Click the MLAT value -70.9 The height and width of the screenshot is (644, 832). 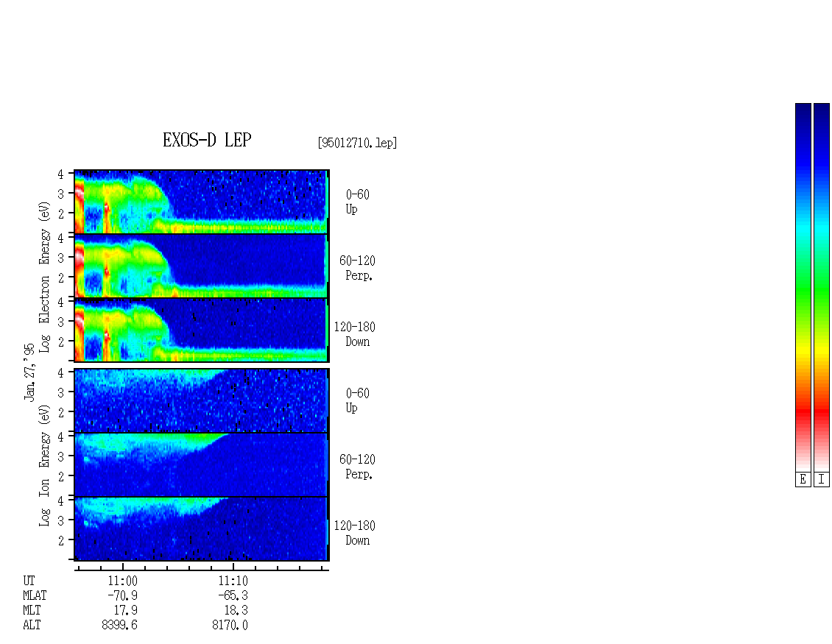(122, 595)
